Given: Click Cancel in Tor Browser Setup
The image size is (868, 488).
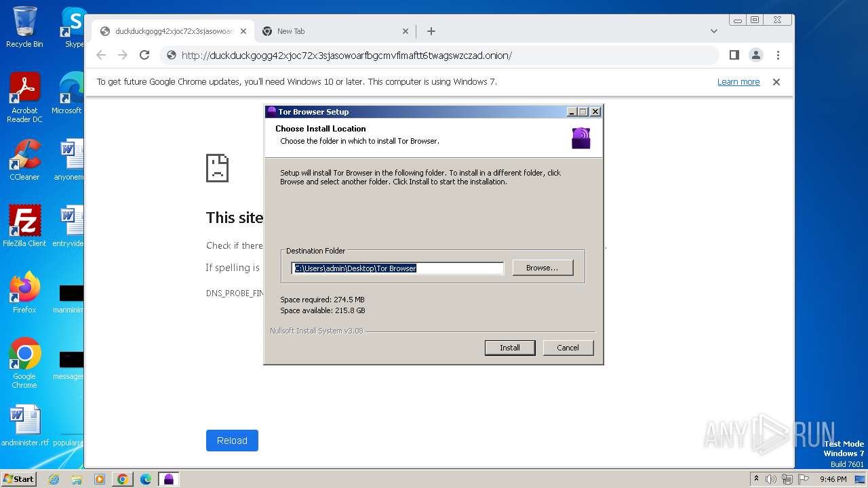Looking at the screenshot, I should (568, 348).
